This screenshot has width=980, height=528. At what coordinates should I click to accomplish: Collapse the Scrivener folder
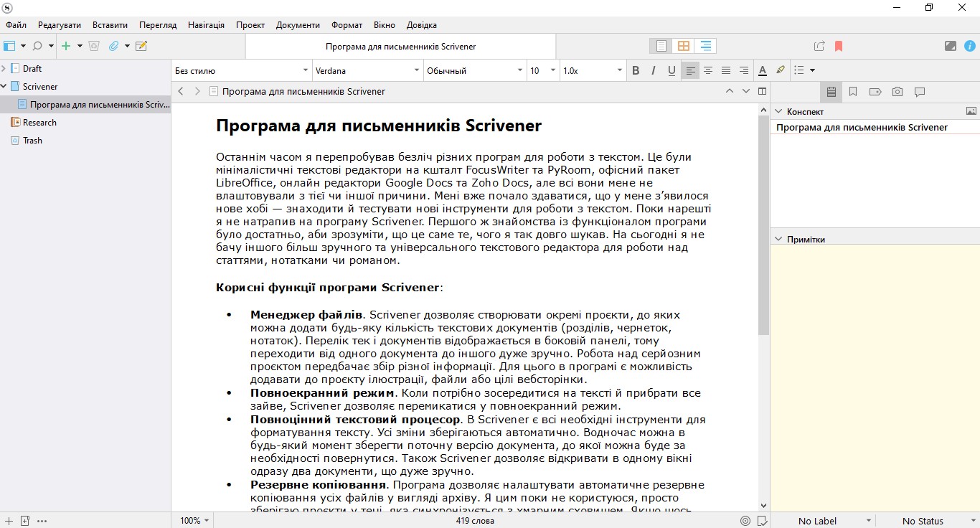4,86
